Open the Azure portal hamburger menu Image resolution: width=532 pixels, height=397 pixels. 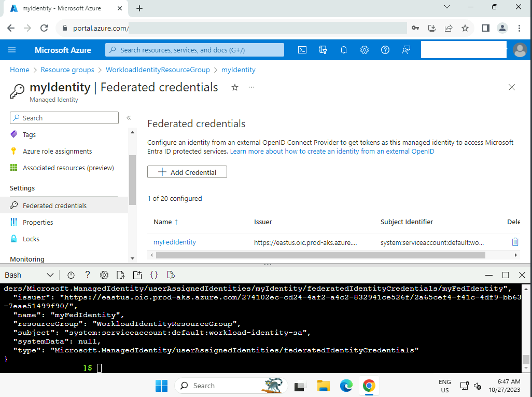coord(12,50)
